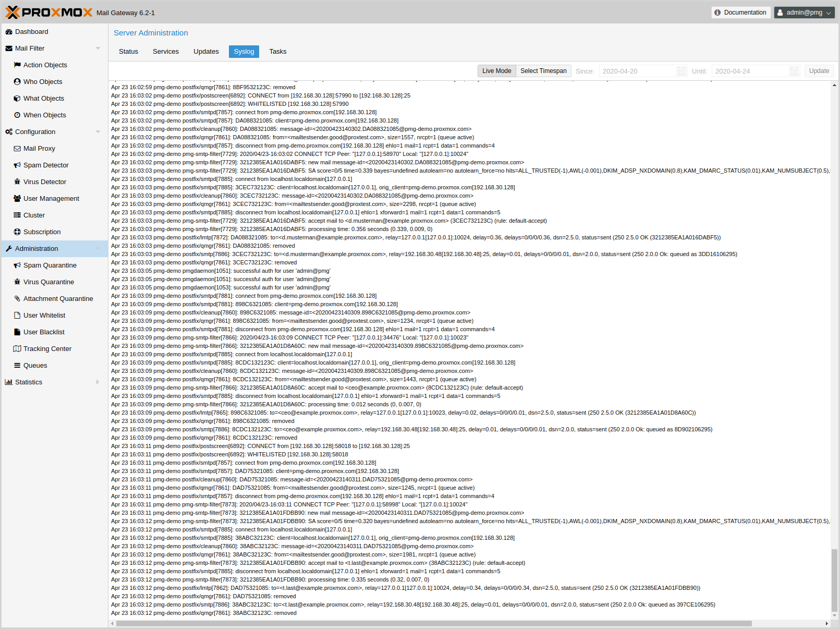Click the horizontal scrollbar under the log

click(x=433, y=624)
